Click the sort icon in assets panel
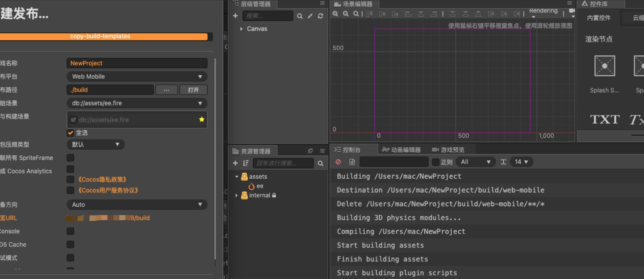The width and height of the screenshot is (644, 279). tap(246, 163)
